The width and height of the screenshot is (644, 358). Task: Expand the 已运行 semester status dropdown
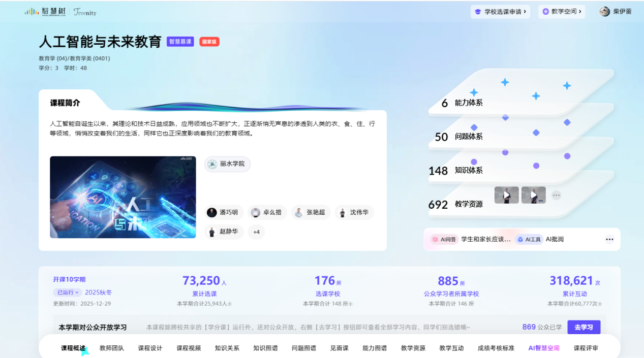(x=68, y=292)
